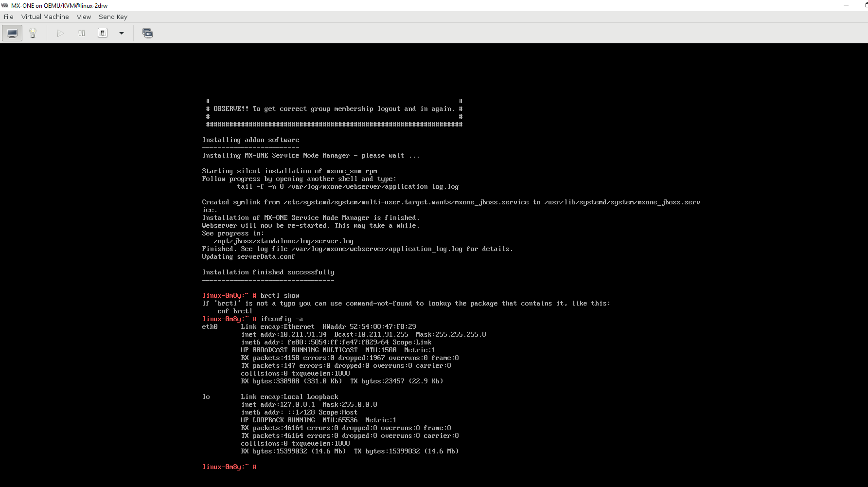Click the OBSERVE!! notice line
This screenshot has width=868, height=487.
[335, 108]
